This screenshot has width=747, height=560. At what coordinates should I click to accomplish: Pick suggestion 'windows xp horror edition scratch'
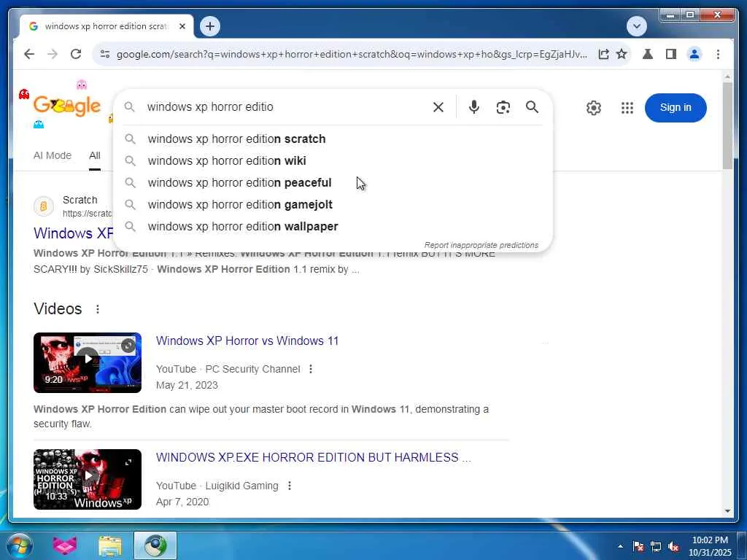(333, 139)
